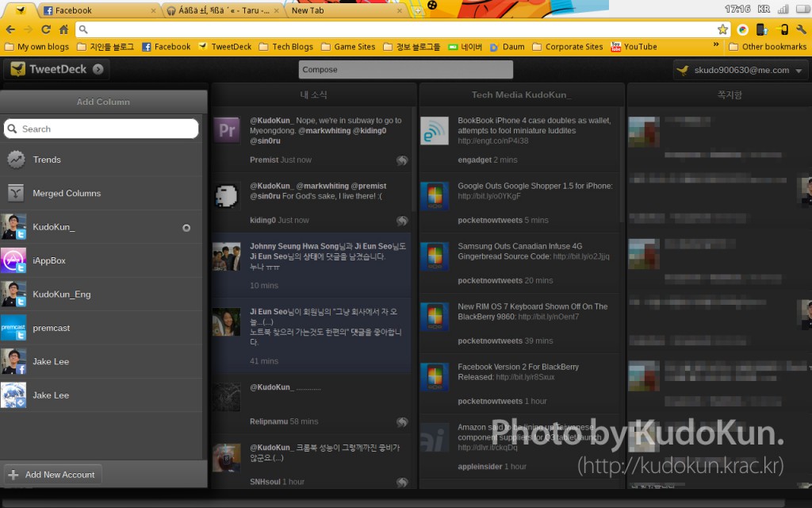Open the 네이버 bookmark

(465, 47)
